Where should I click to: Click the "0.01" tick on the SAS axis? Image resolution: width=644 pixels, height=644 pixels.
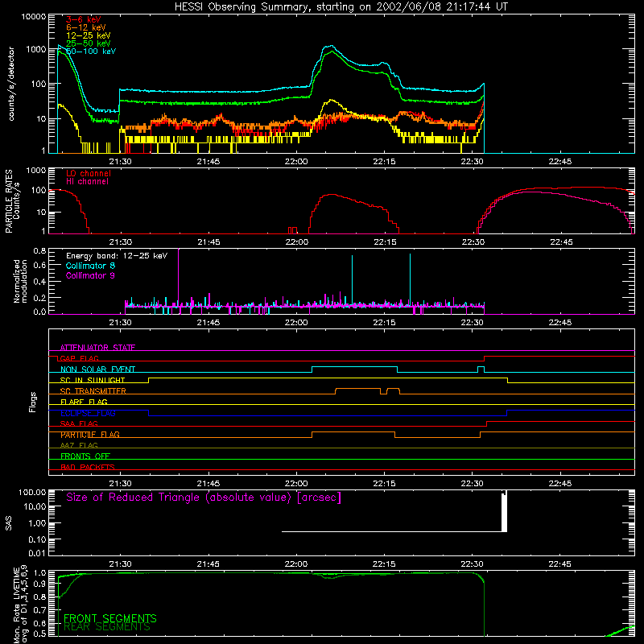pyautogui.click(x=37, y=553)
